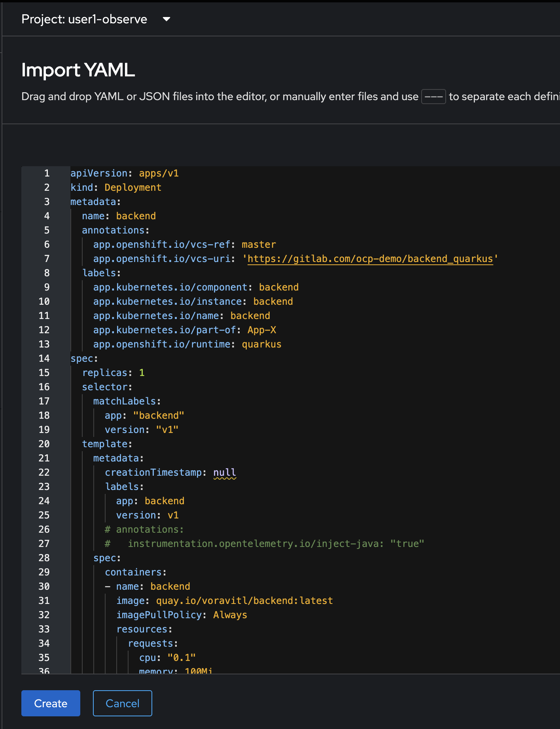The image size is (560, 729).
Task: Click the quay.io/voravitl/backend:latest image value
Action: click(244, 601)
